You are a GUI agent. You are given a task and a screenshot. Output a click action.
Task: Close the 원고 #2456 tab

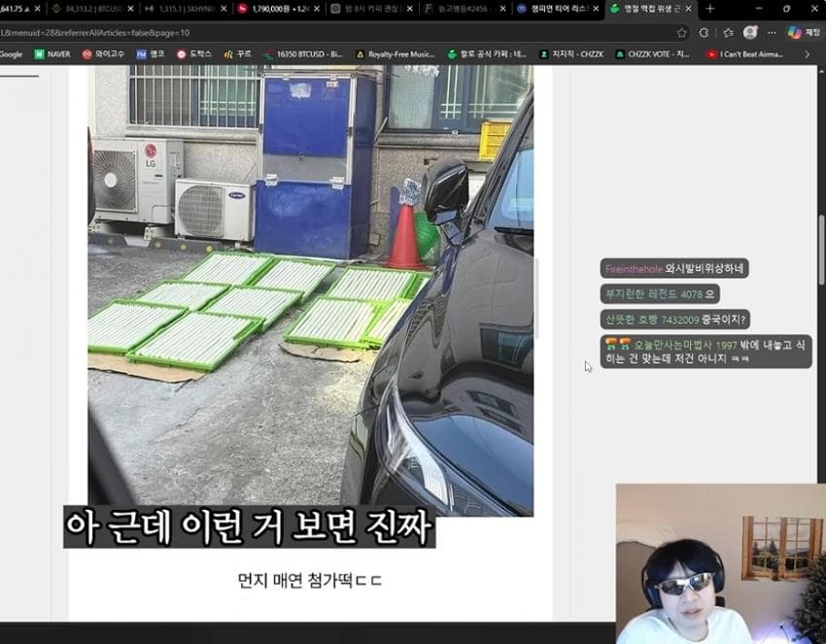(x=502, y=9)
